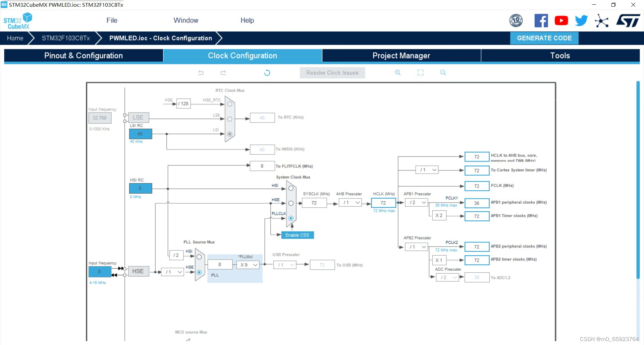The width and height of the screenshot is (644, 345).
Task: Select HSI on System Clock Mux
Action: [291, 188]
